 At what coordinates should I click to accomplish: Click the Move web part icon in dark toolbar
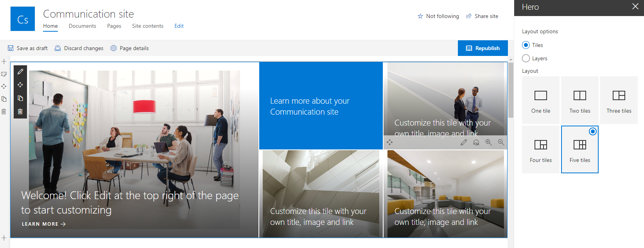[x=20, y=85]
